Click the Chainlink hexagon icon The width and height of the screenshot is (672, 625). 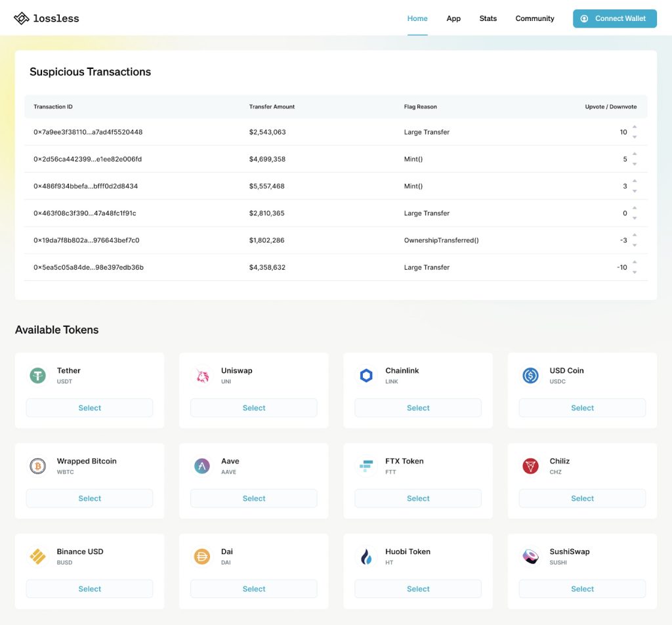pyautogui.click(x=366, y=376)
